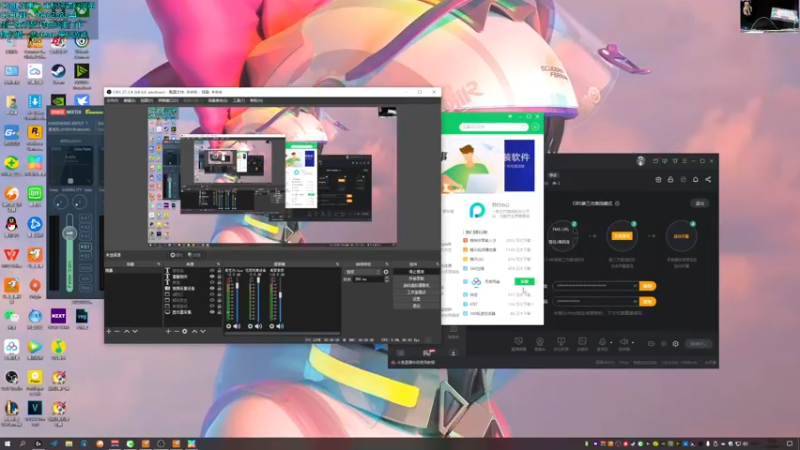Open transition properties gear in OBS
Screen dimensions: 800x450
[x=386, y=272]
